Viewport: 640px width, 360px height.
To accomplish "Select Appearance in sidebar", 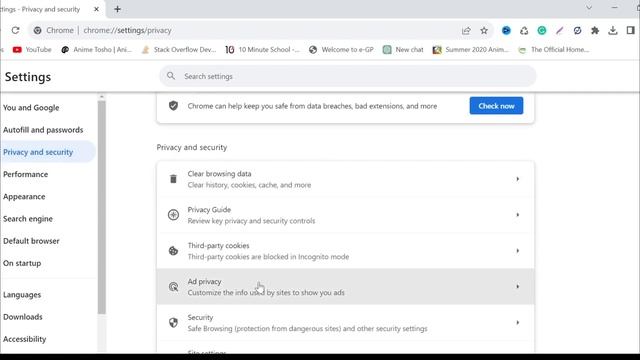I will [x=24, y=196].
